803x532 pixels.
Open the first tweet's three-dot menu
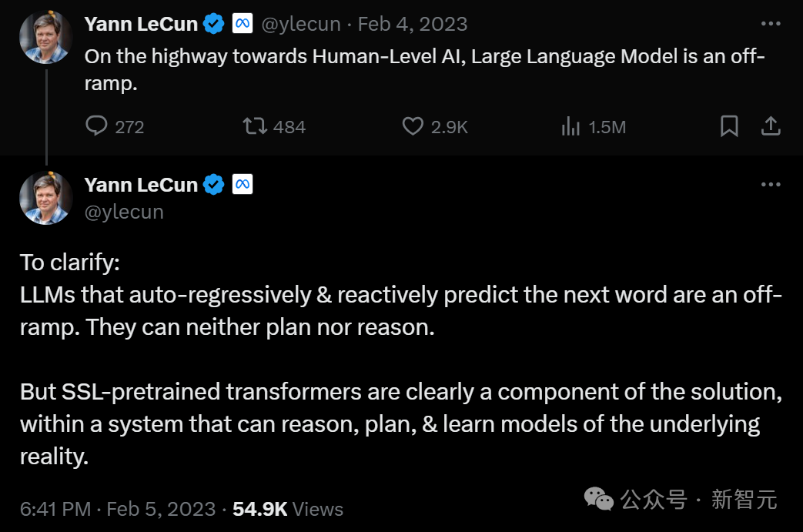(x=771, y=24)
